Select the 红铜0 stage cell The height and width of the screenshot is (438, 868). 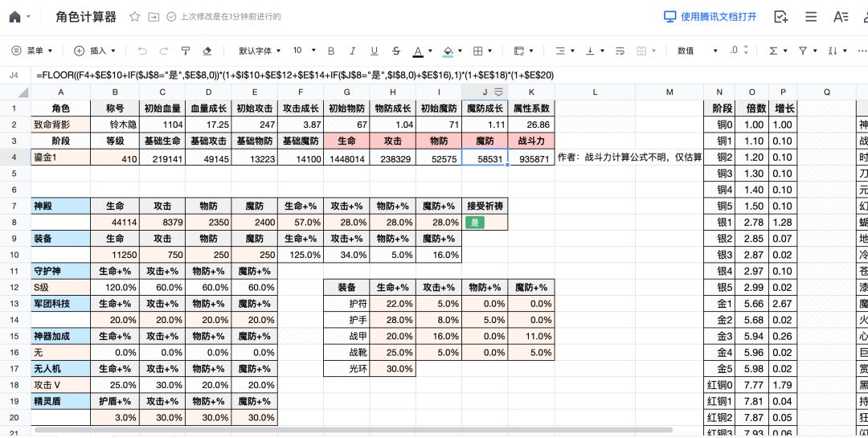click(719, 385)
